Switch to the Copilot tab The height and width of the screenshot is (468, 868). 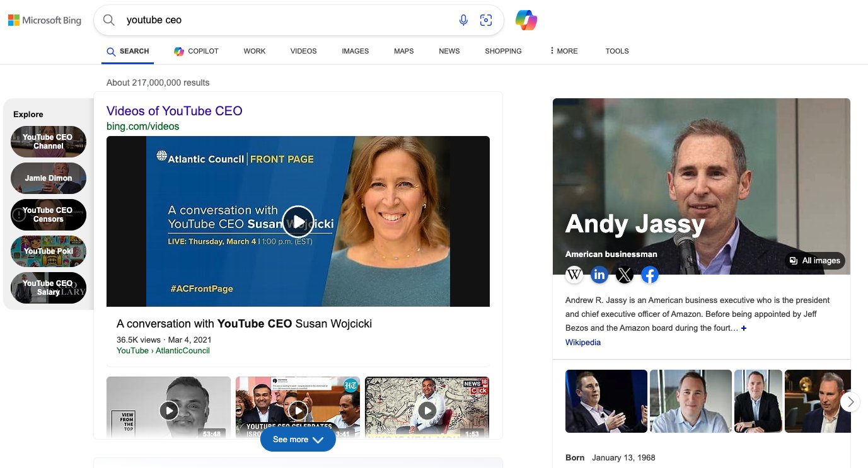point(196,51)
